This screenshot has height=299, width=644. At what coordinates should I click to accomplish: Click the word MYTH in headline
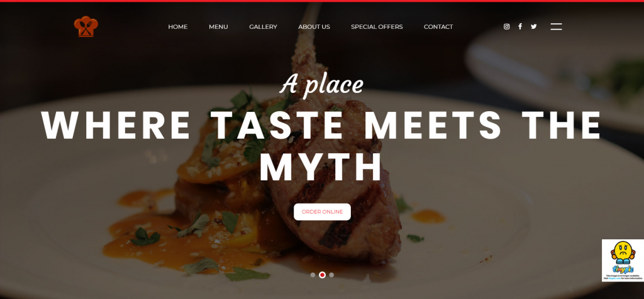tap(321, 166)
